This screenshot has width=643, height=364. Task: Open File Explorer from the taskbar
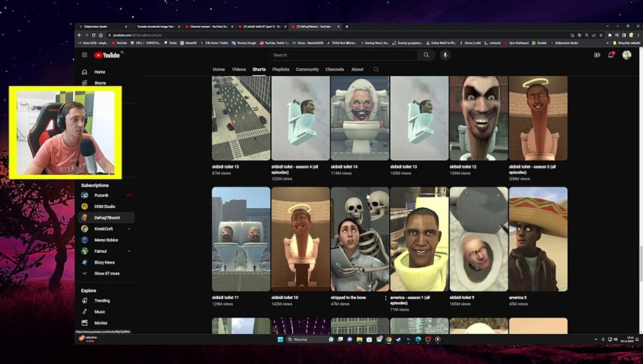pos(359,339)
